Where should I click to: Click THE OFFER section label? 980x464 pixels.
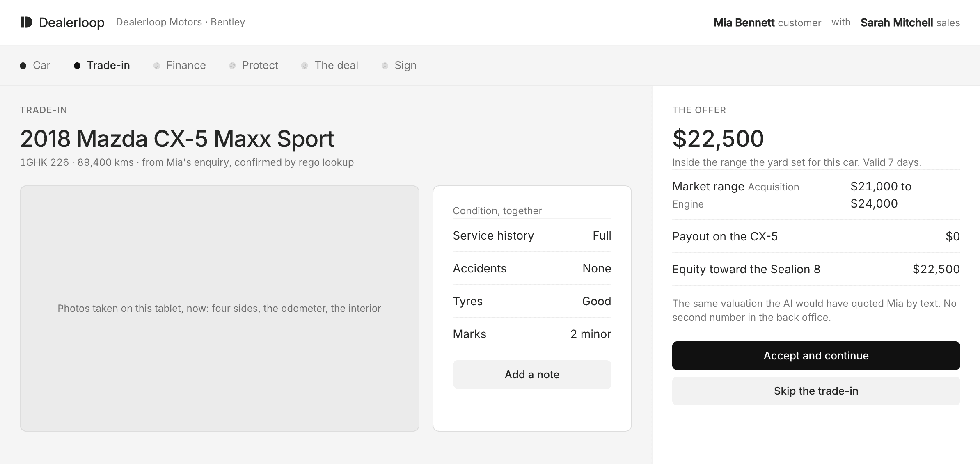click(x=699, y=110)
